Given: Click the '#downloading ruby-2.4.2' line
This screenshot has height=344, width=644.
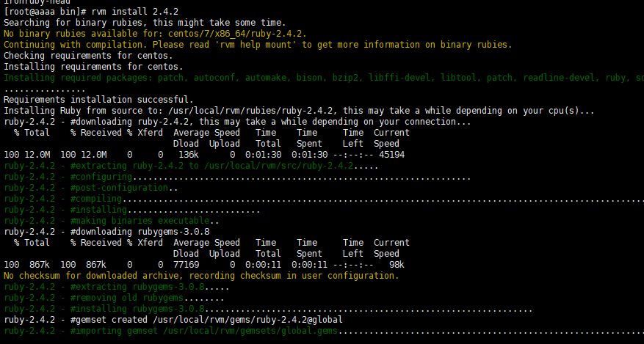Looking at the screenshot, I should pos(237,122).
